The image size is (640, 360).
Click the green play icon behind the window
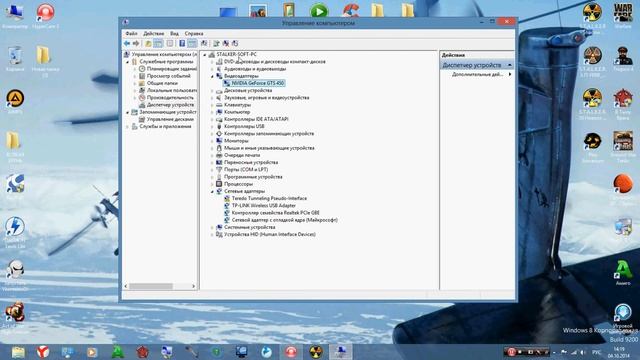[x=319, y=10]
